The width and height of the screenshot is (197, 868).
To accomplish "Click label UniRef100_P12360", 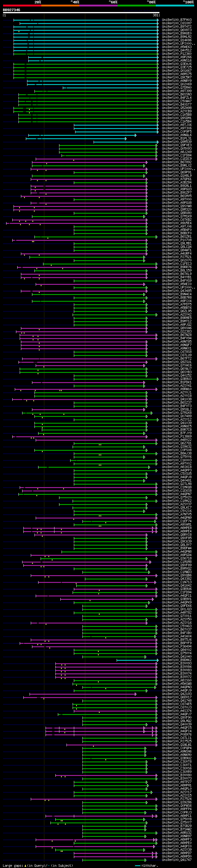I will pos(177,54).
